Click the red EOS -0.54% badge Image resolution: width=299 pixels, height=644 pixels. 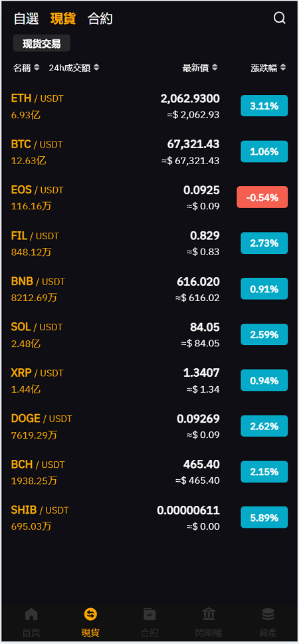pos(262,197)
